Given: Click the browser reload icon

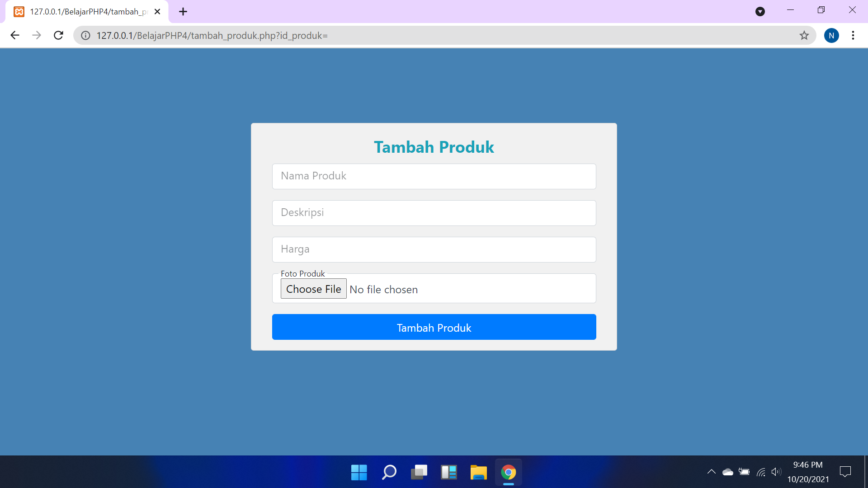Looking at the screenshot, I should coord(58,35).
